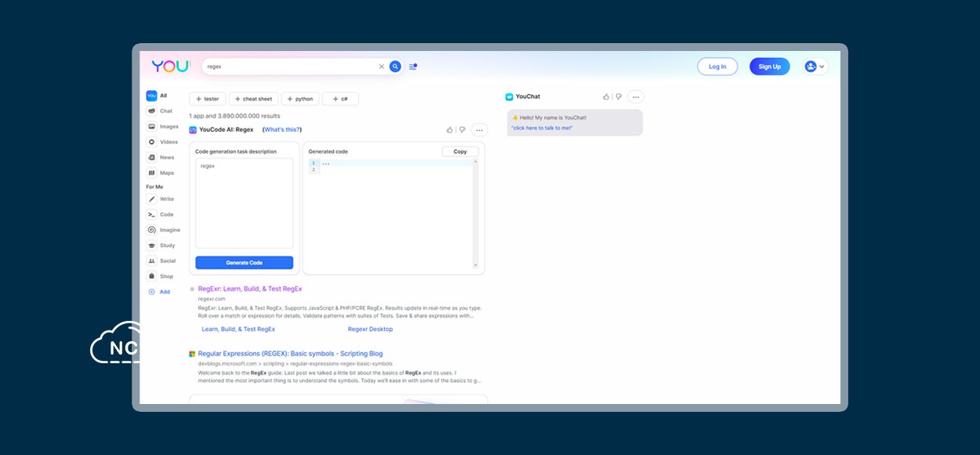The height and width of the screenshot is (455, 980).
Task: Open the Write tool in For Me
Action: coord(161,199)
